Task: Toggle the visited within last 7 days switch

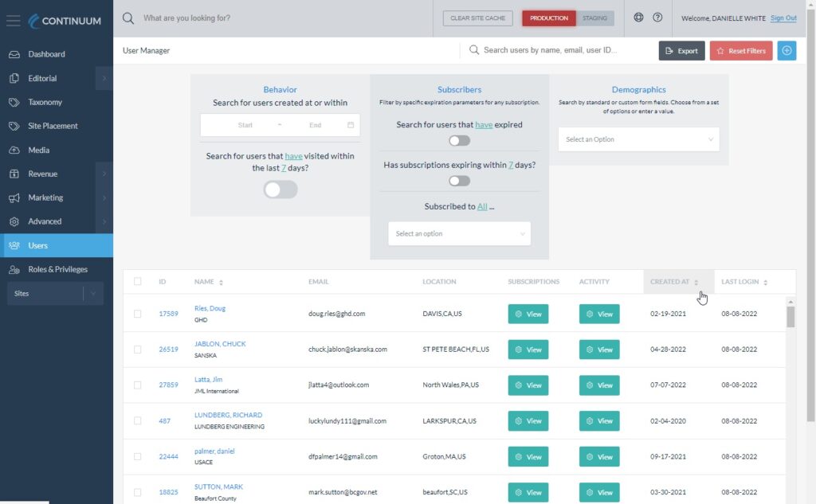Action: pyautogui.click(x=280, y=189)
